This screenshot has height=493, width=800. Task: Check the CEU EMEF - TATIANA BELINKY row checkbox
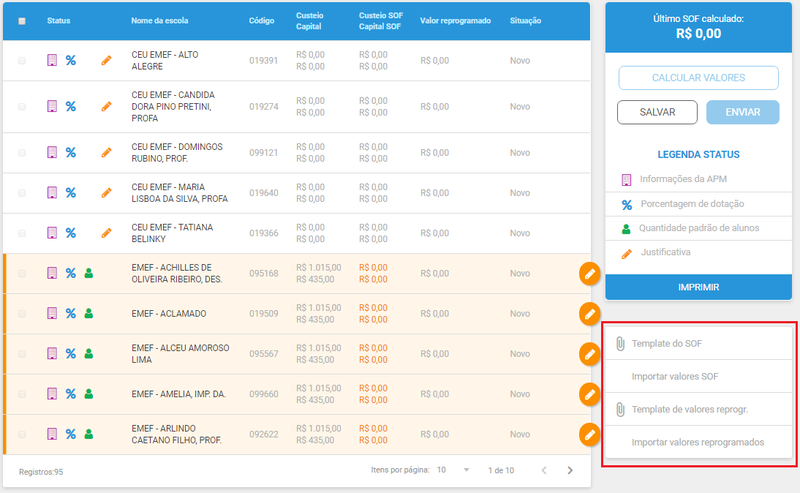(22, 233)
